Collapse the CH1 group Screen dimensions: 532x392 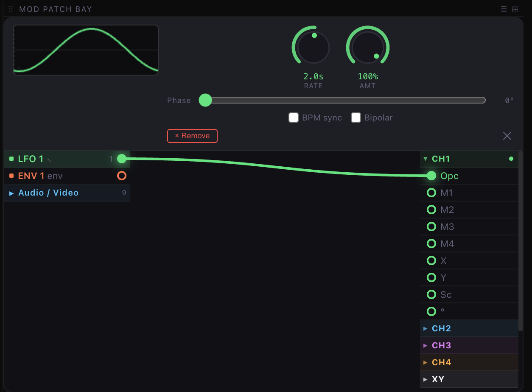tap(426, 159)
